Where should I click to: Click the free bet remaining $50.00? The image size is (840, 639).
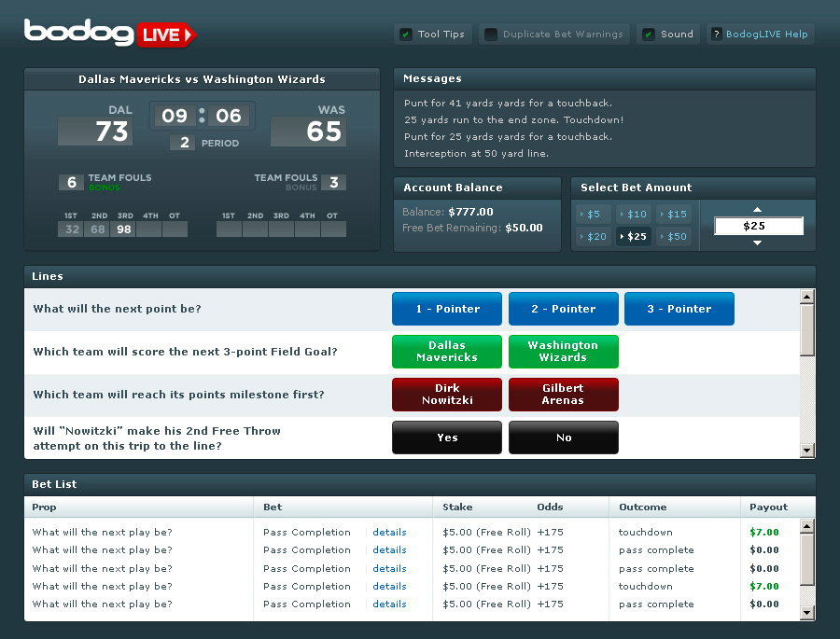(524, 228)
